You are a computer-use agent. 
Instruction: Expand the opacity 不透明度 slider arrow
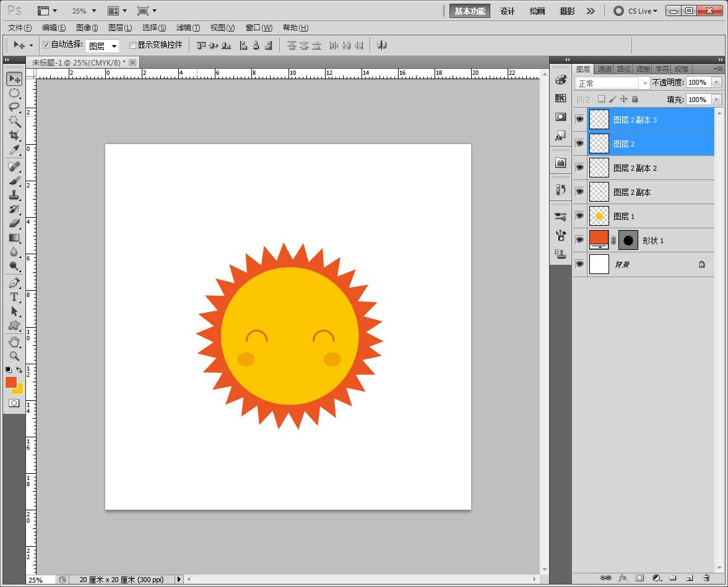click(717, 82)
